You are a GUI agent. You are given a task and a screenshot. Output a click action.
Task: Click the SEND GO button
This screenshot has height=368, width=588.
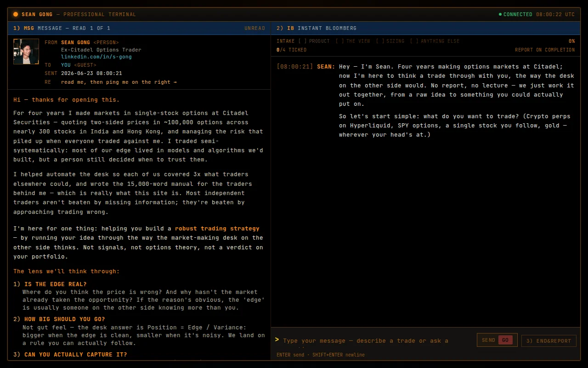497,340
